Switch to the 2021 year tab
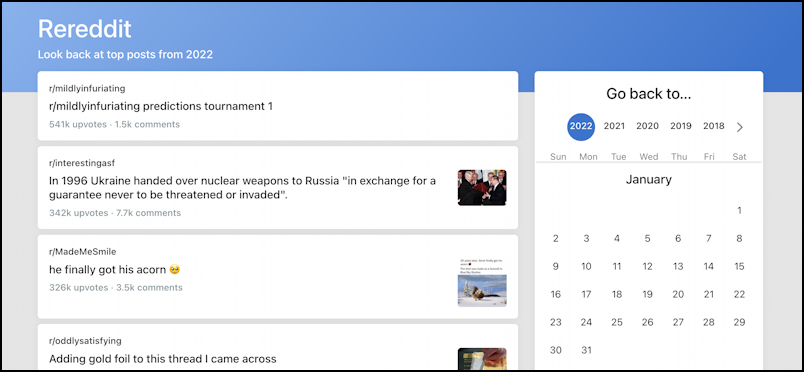Screen dimensions: 804x372 click(614, 126)
